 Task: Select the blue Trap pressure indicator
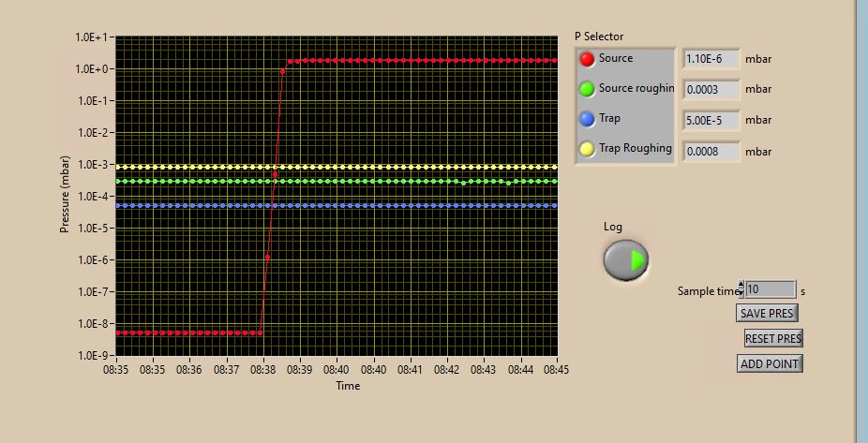point(588,119)
